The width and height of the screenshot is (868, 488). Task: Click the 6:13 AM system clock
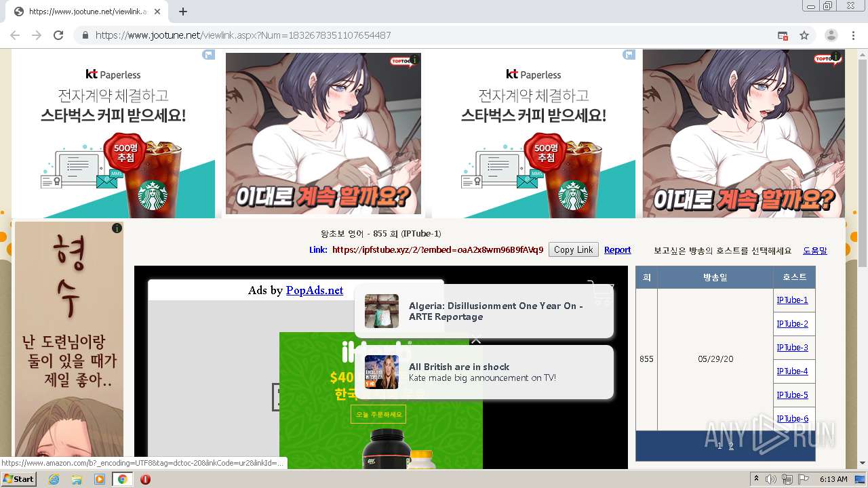(x=833, y=479)
